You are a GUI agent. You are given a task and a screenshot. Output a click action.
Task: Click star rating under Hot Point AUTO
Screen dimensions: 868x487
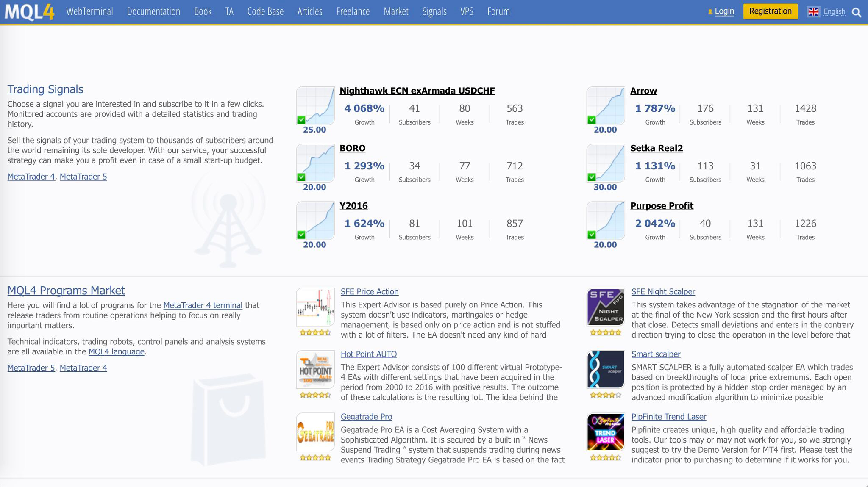tap(315, 395)
